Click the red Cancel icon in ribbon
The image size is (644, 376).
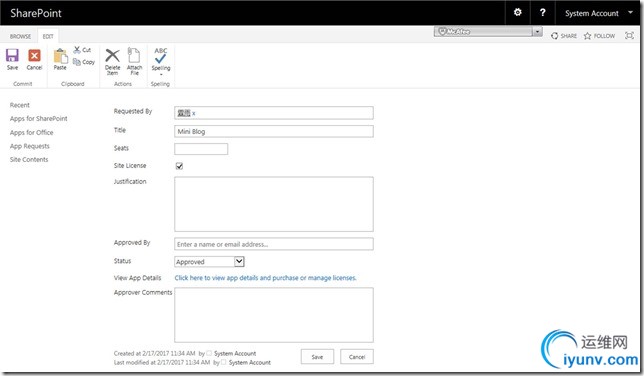pyautogui.click(x=34, y=55)
